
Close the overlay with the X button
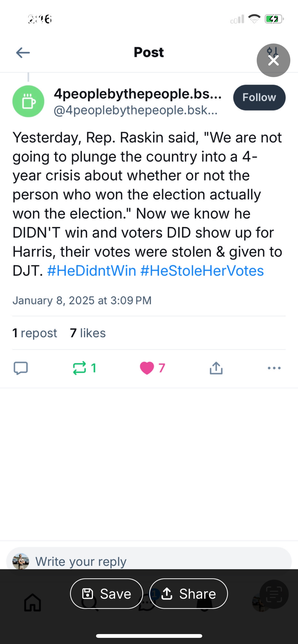pyautogui.click(x=273, y=60)
